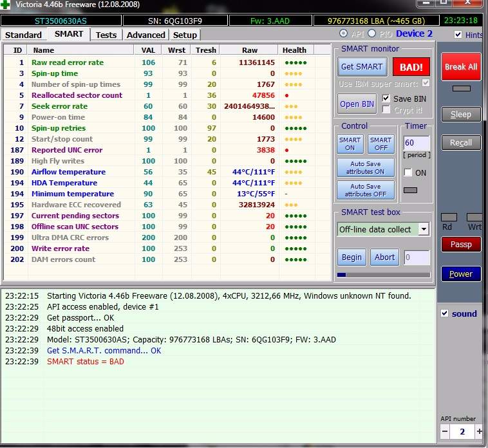This screenshot has height=448, width=488.
Task: Turn SMART OFF in Control panel
Action: (x=380, y=144)
